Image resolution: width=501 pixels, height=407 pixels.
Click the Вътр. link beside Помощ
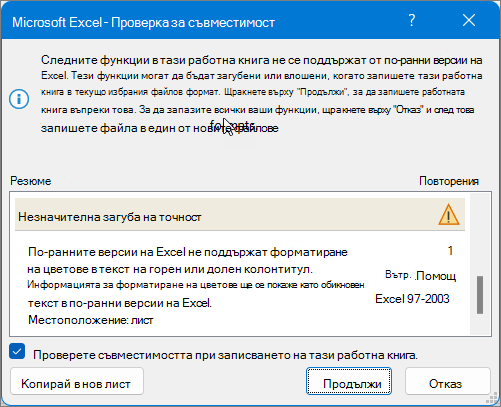click(398, 275)
